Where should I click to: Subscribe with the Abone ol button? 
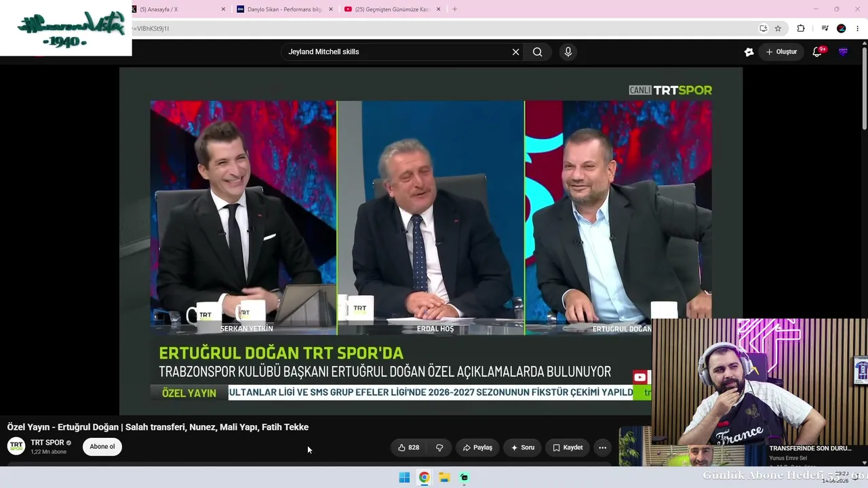102,447
